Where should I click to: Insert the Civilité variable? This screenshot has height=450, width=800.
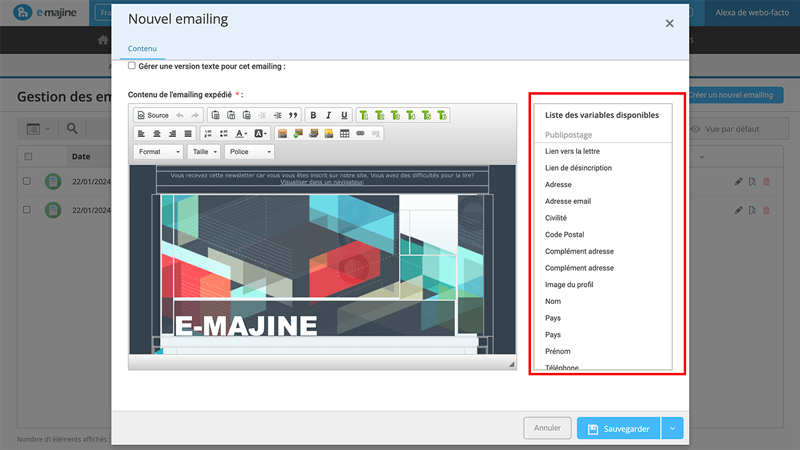tap(556, 218)
